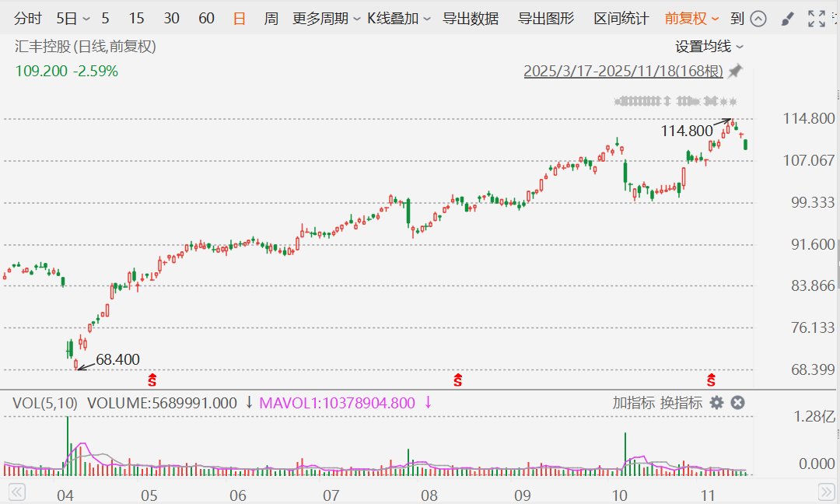The image size is (840, 504).
Task: Open the 更多周期 dropdown
Action: (x=326, y=19)
